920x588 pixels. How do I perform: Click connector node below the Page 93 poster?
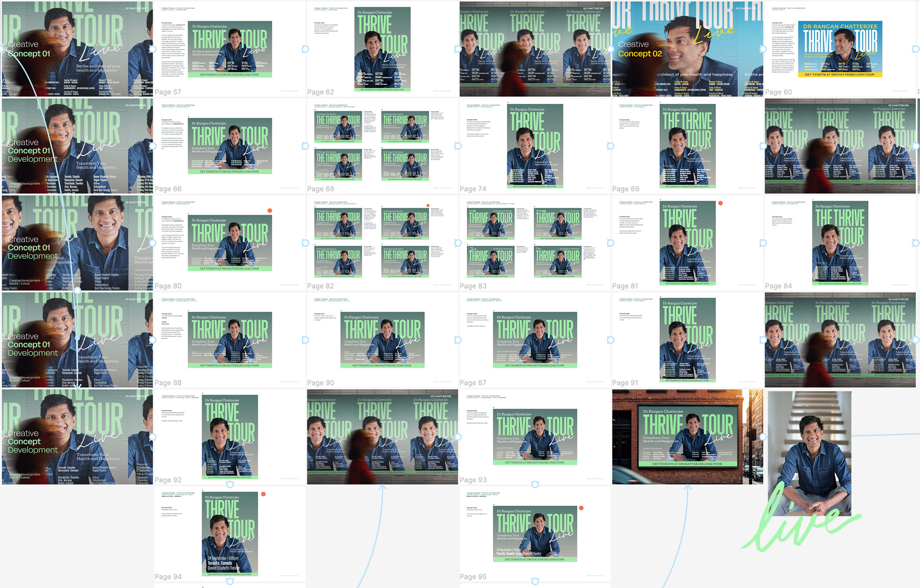coord(535,484)
